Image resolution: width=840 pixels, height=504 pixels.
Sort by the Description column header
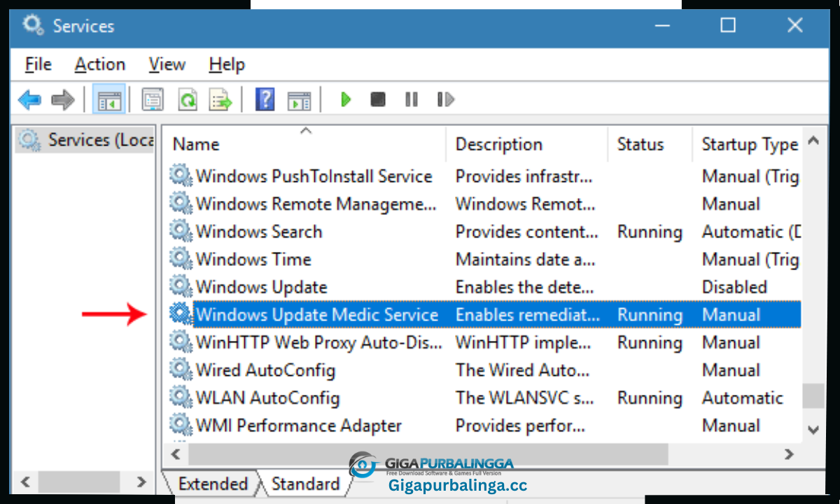coord(527,144)
